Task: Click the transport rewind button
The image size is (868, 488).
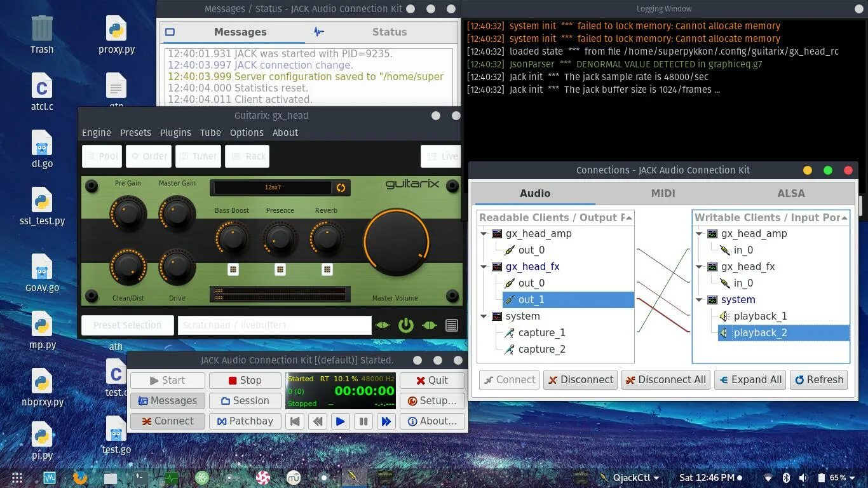Action: coord(318,421)
